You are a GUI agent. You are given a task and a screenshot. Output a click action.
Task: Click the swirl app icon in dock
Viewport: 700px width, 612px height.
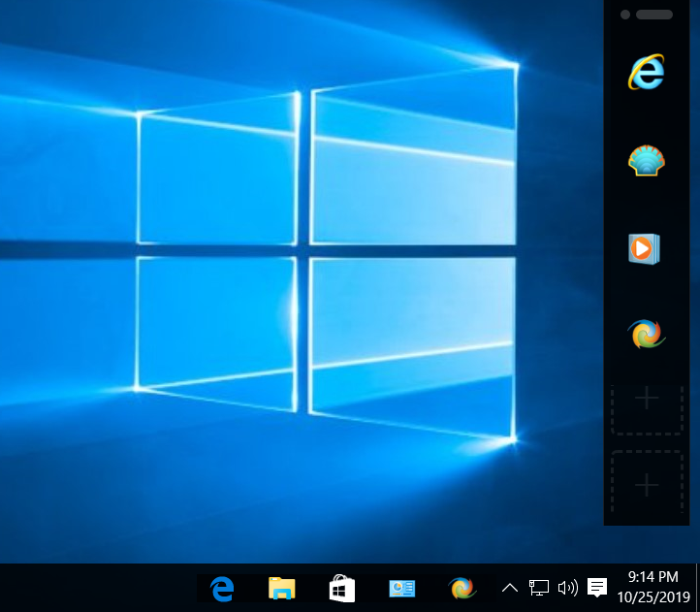[646, 334]
